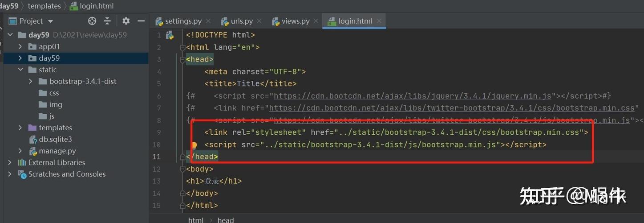
Task: Expand Scratches and Consoles
Action: pyautogui.click(x=10, y=174)
